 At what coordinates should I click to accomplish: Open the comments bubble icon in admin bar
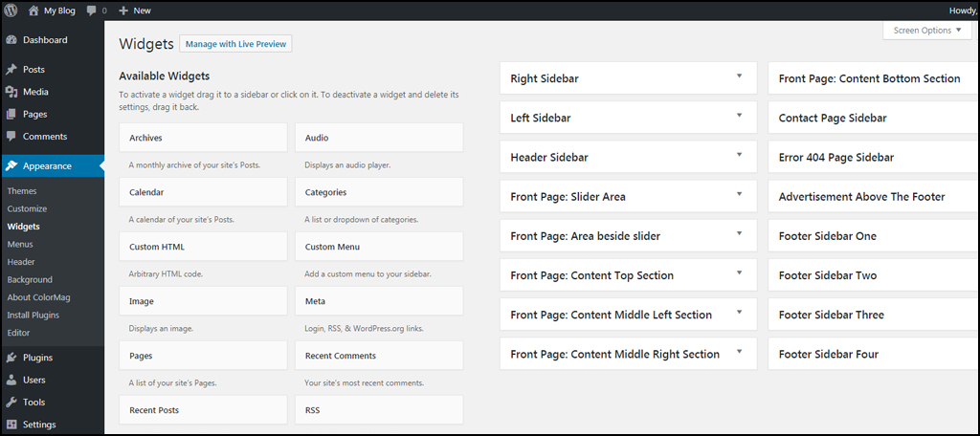(91, 11)
